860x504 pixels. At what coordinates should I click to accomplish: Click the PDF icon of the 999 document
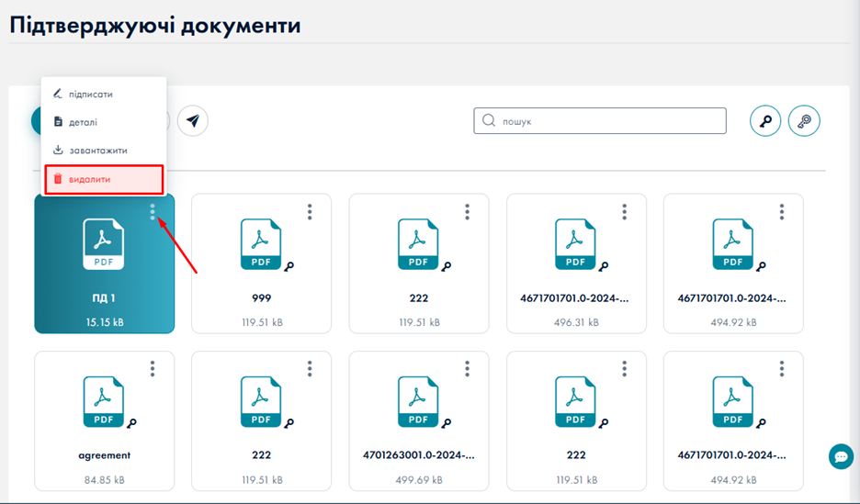(x=260, y=244)
